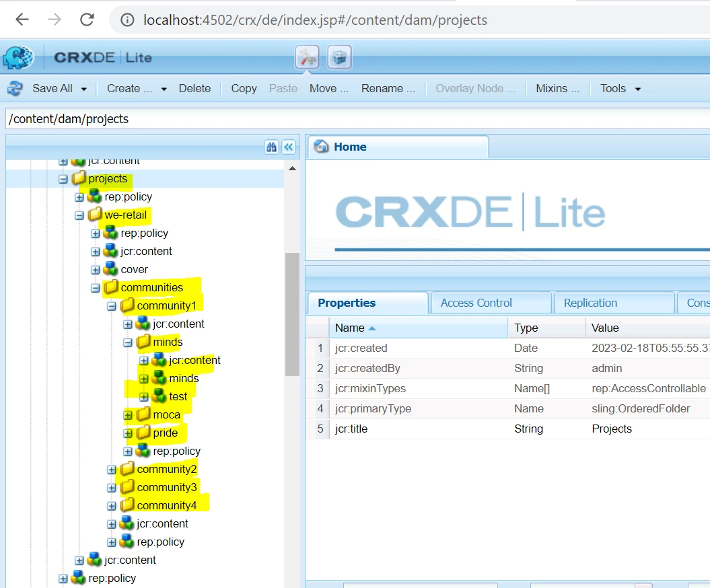Expand the community2 tree node

pos(112,470)
